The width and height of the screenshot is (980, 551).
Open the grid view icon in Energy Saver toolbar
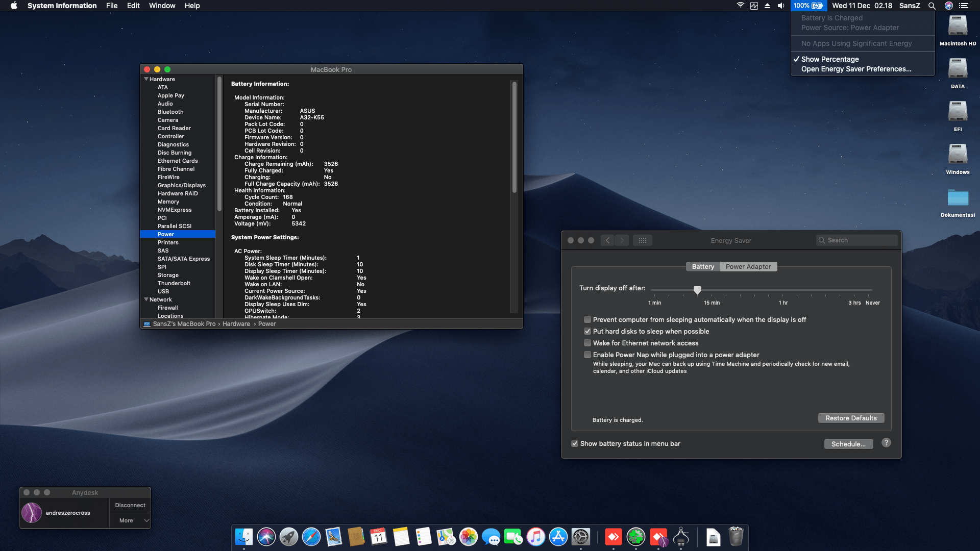[643, 240]
